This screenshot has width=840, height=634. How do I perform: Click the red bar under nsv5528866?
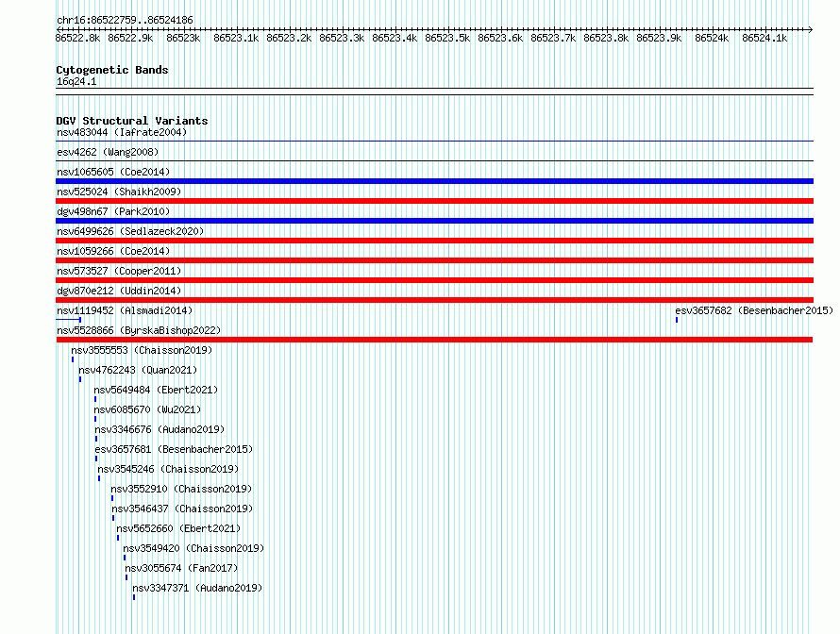(434, 340)
